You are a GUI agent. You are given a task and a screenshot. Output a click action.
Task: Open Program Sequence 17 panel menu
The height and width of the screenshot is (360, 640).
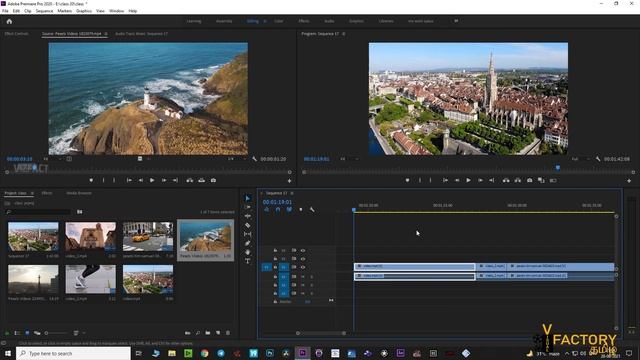pos(344,34)
